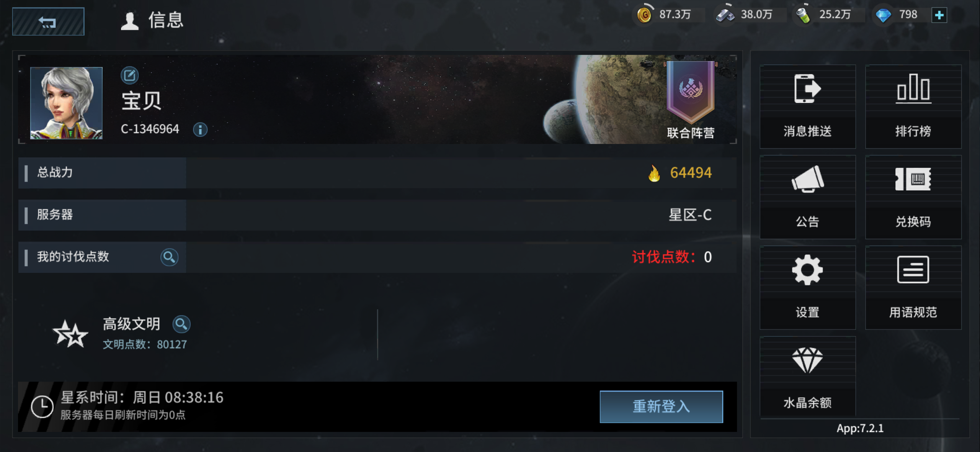Open 消息推送 push notification settings
The image size is (980, 452).
(x=807, y=107)
